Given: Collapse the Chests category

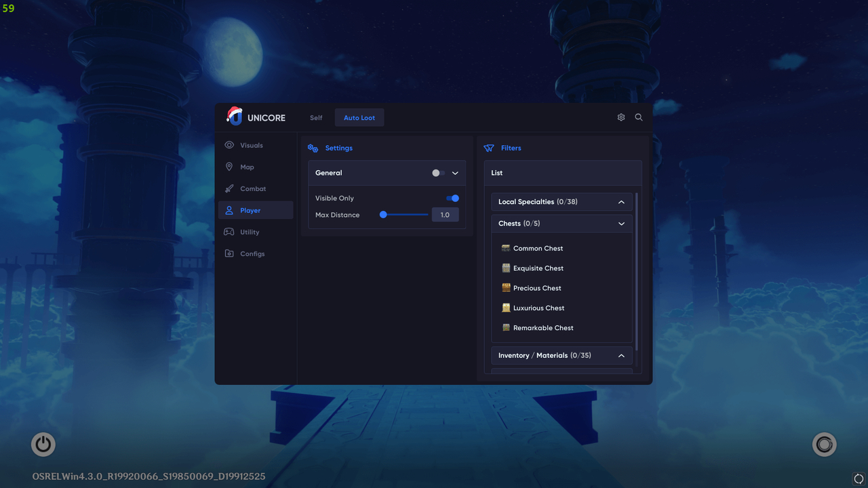Looking at the screenshot, I should pos(621,223).
